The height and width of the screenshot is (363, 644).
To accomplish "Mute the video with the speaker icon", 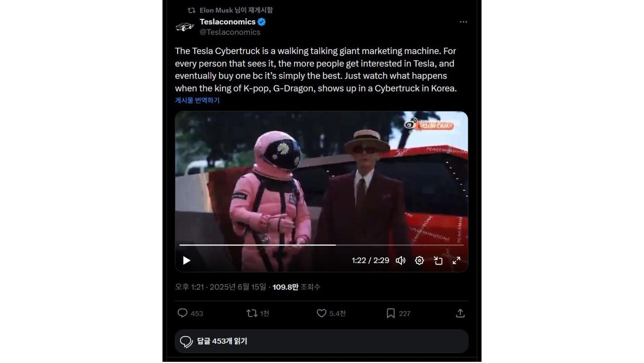I will 401,260.
